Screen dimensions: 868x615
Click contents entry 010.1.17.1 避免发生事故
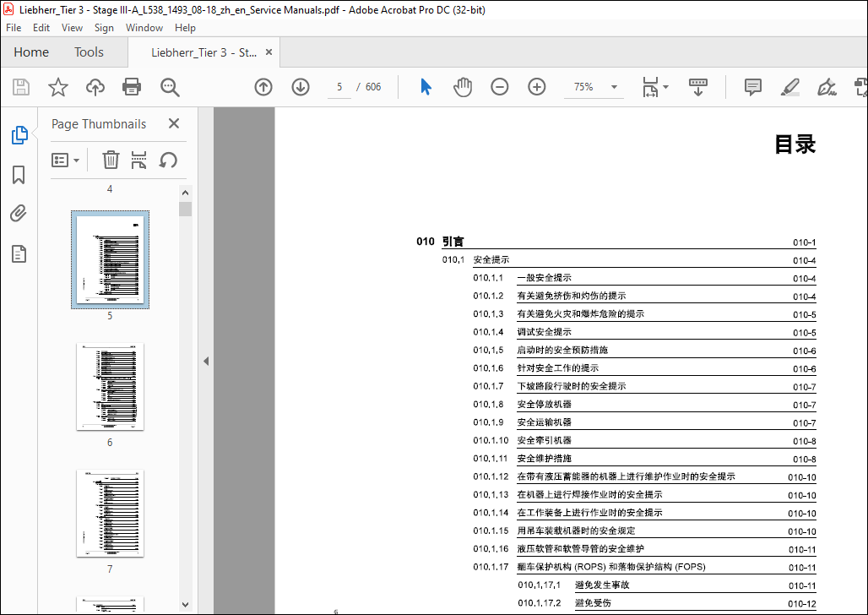pyautogui.click(x=573, y=585)
